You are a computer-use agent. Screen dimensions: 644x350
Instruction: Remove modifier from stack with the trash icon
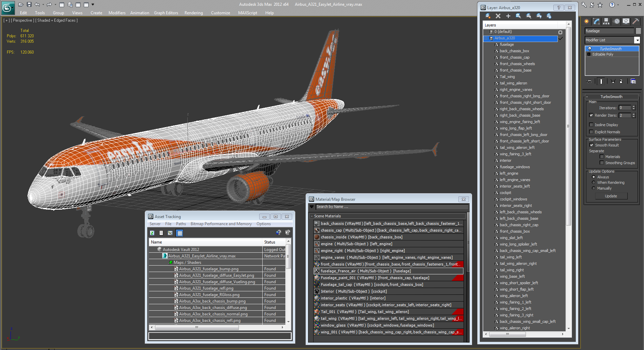621,81
